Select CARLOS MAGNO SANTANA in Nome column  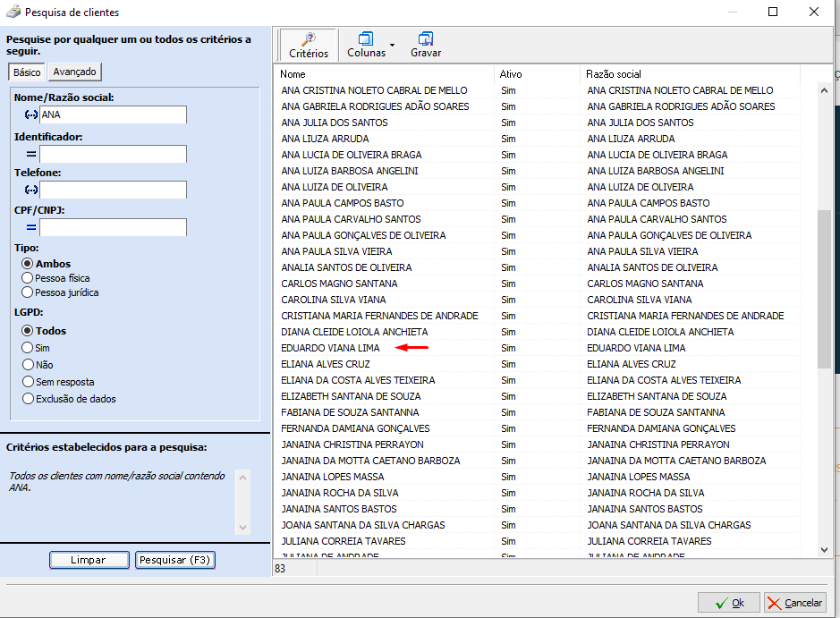[x=339, y=284]
